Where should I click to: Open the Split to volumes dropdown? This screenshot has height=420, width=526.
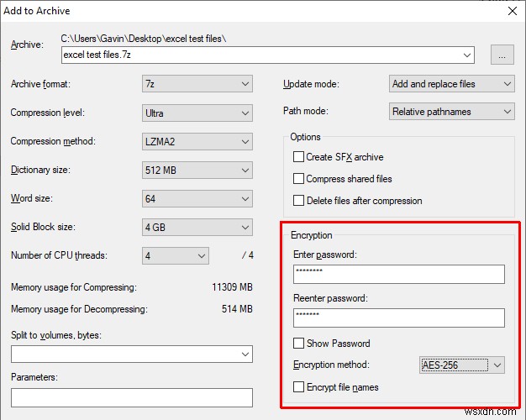click(132, 354)
